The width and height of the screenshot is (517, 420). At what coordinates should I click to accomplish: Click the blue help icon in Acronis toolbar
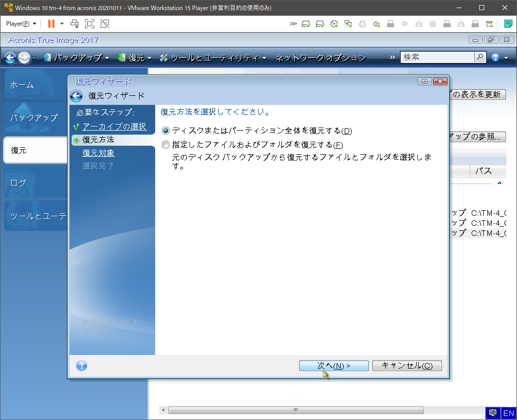(495, 57)
